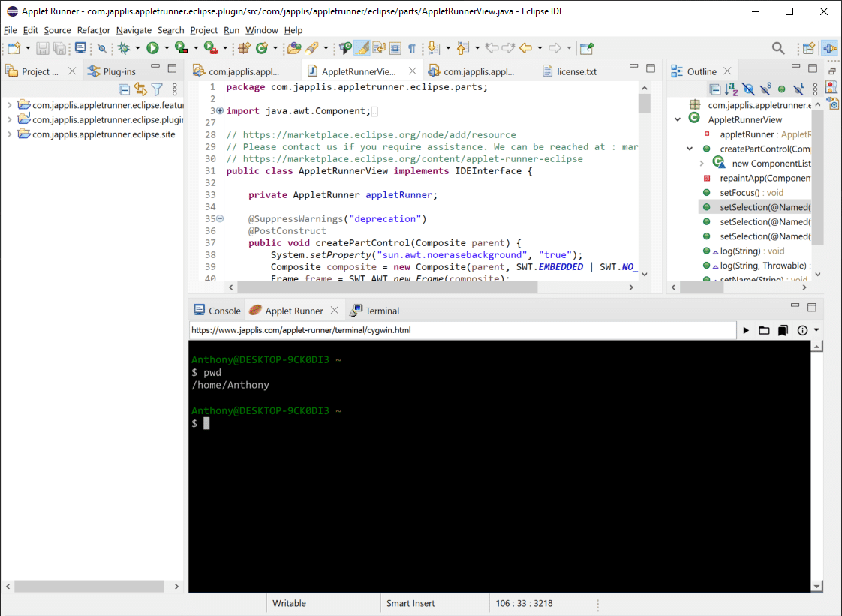
Task: Toggle Word Wrap toolbar icon
Action: pos(379,48)
